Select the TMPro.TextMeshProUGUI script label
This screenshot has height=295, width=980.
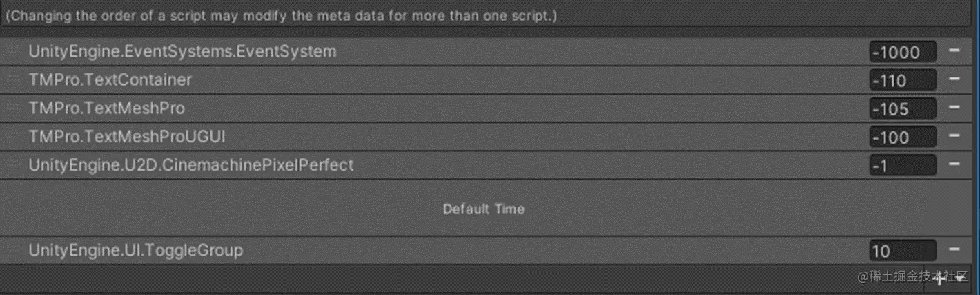coord(127,137)
